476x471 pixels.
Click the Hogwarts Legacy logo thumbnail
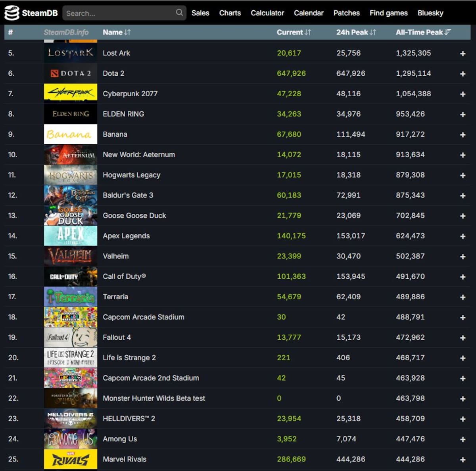(x=71, y=175)
